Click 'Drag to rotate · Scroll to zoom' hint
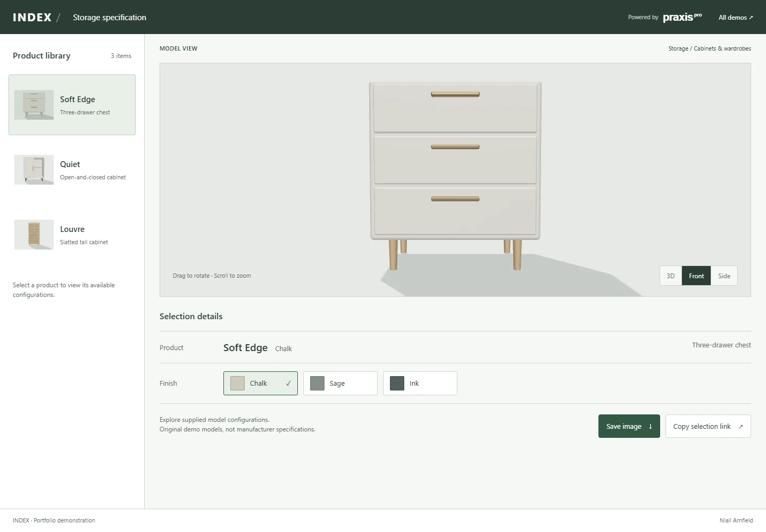The width and height of the screenshot is (766, 532). click(212, 276)
